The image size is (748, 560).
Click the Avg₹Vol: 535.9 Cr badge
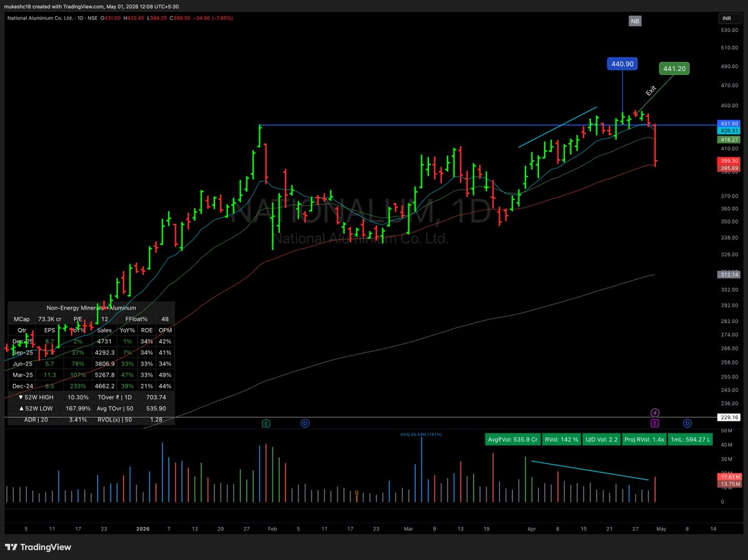pos(512,439)
